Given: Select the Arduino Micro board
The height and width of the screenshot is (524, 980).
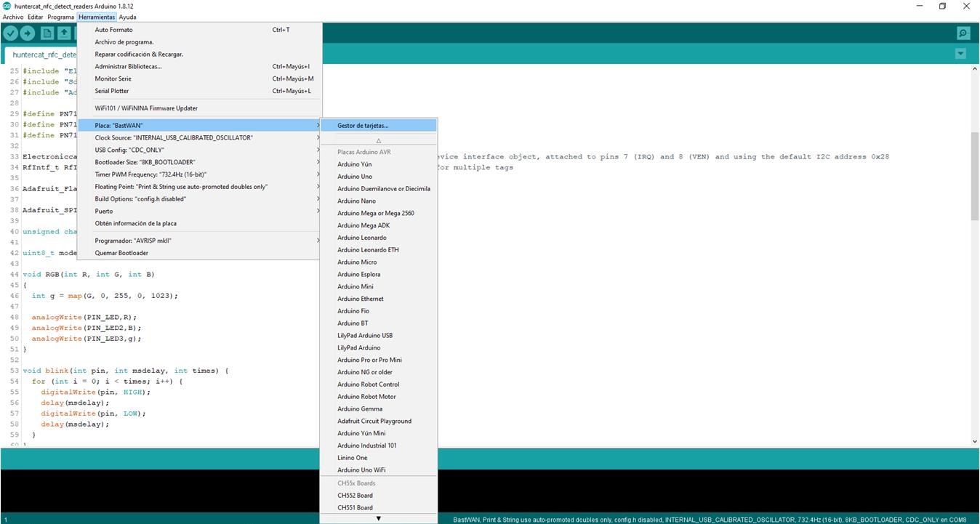Looking at the screenshot, I should coord(379,262).
